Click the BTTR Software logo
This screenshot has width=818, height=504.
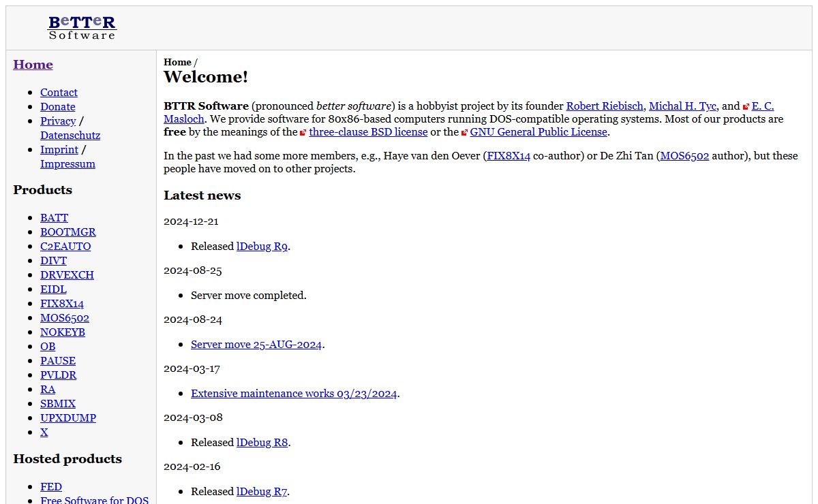coord(82,27)
